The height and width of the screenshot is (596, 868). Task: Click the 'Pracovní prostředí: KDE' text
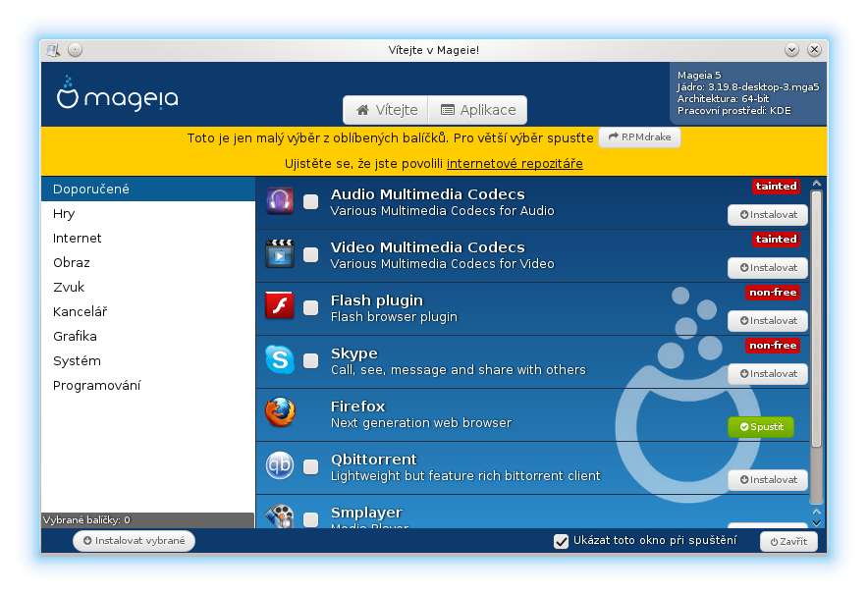(734, 111)
